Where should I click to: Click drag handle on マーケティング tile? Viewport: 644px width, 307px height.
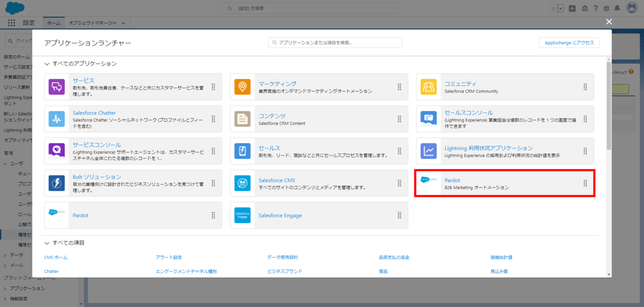[399, 86]
